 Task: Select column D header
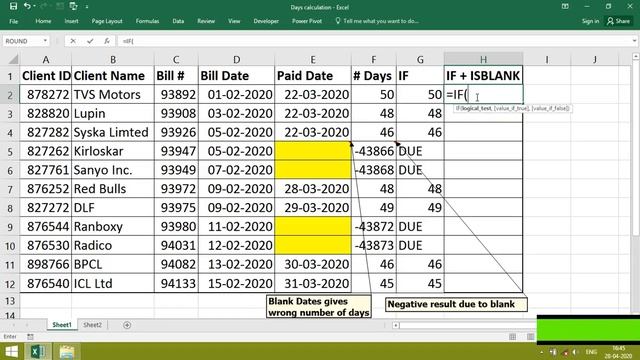[236, 60]
